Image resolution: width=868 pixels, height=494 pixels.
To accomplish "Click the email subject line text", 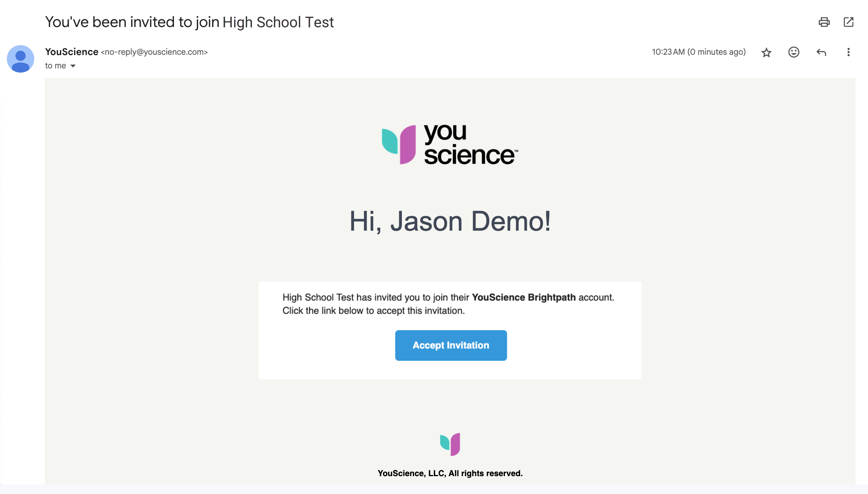I will pos(189,22).
